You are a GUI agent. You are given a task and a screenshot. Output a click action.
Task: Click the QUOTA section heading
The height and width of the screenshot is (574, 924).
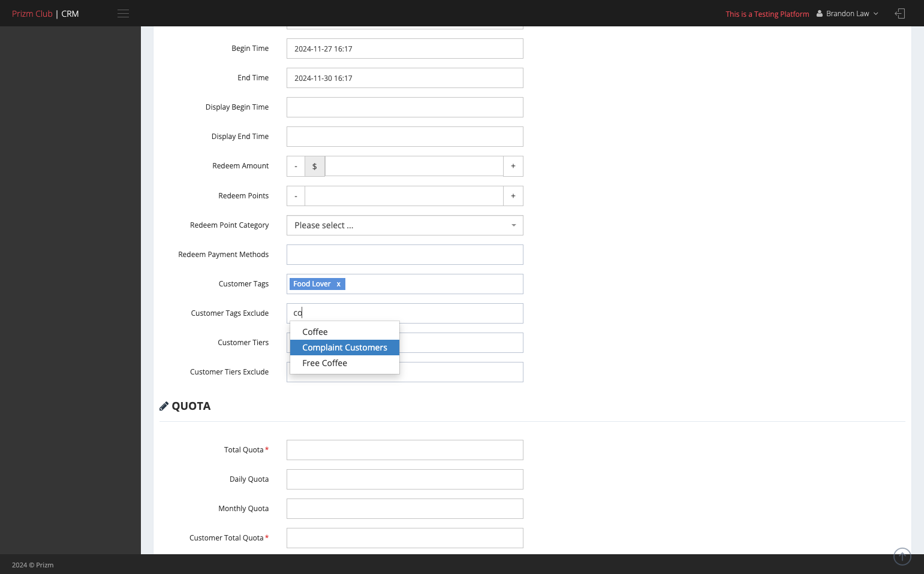(x=191, y=406)
